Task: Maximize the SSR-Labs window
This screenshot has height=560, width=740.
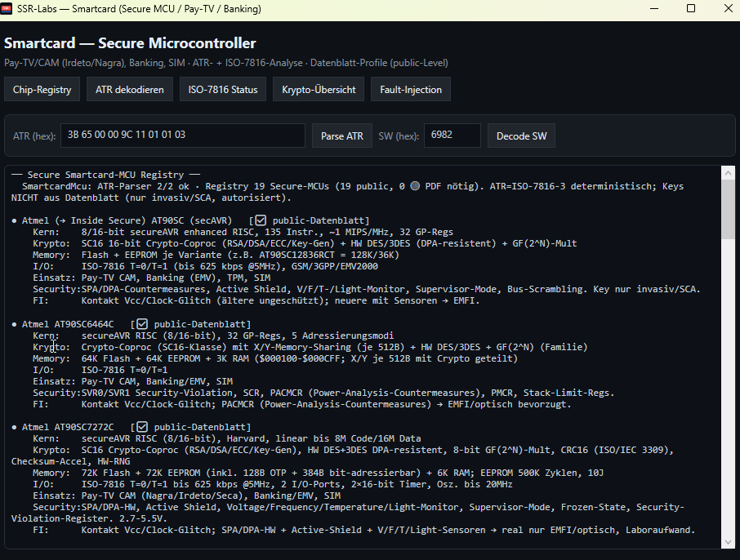Action: [x=691, y=8]
